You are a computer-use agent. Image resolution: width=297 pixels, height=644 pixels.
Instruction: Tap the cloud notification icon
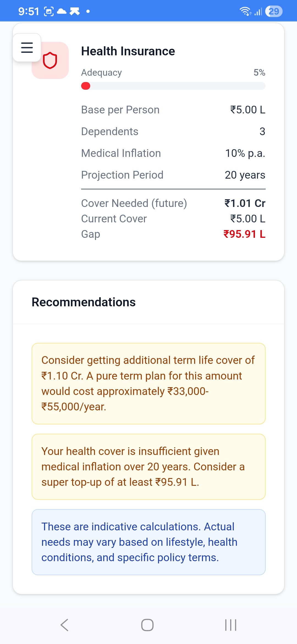[x=62, y=11]
